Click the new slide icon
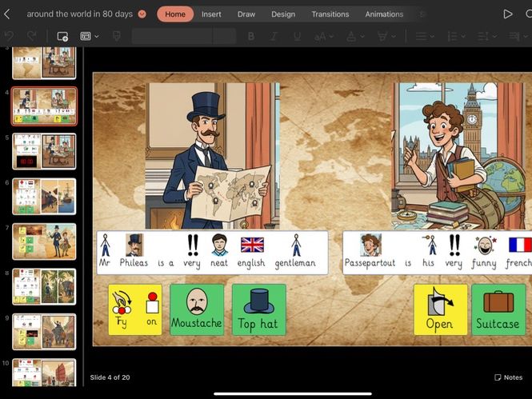The width and height of the screenshot is (532, 399). tap(62, 36)
